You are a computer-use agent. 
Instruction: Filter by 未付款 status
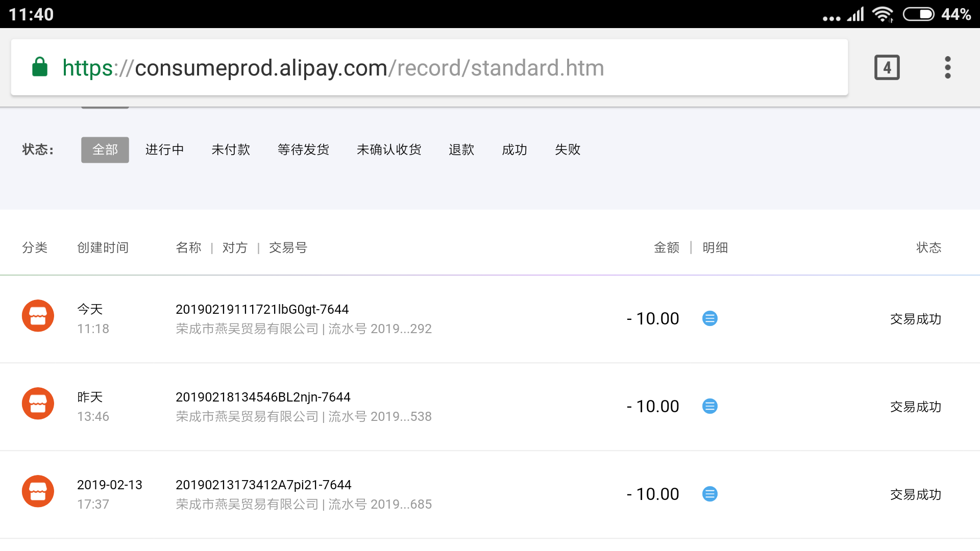(231, 149)
